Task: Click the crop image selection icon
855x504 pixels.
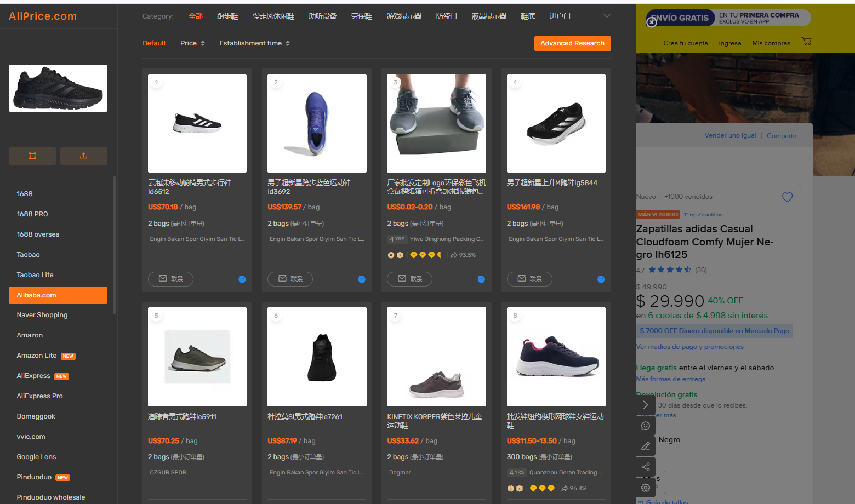Action: pyautogui.click(x=32, y=156)
